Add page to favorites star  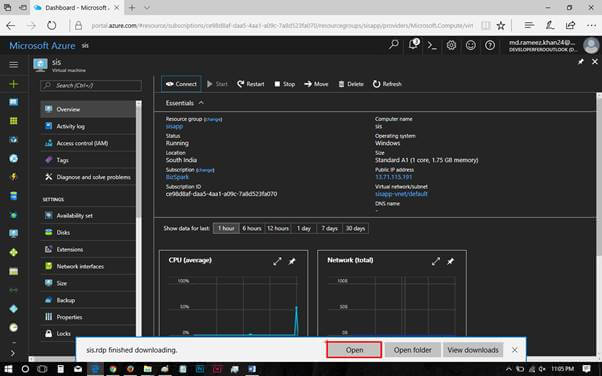coord(501,25)
